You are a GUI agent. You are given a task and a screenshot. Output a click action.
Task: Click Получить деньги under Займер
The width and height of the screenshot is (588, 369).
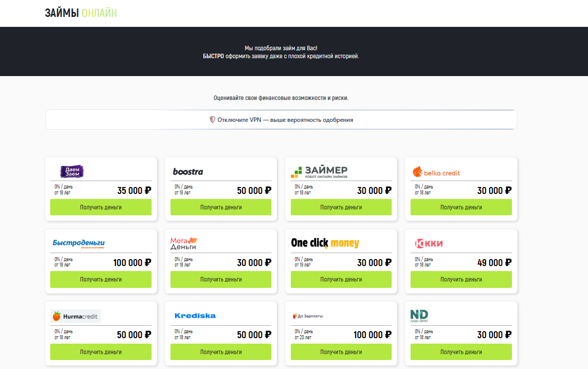click(341, 207)
